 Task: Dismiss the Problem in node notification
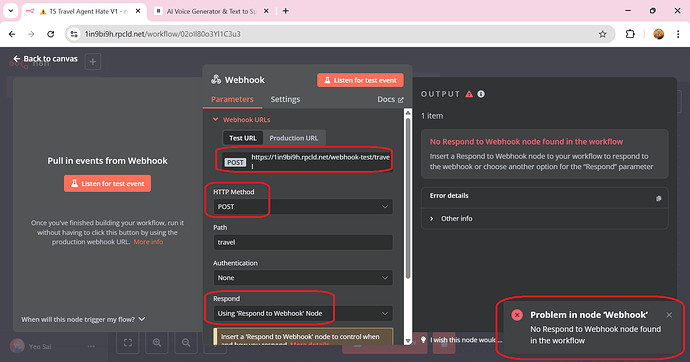[x=669, y=315]
